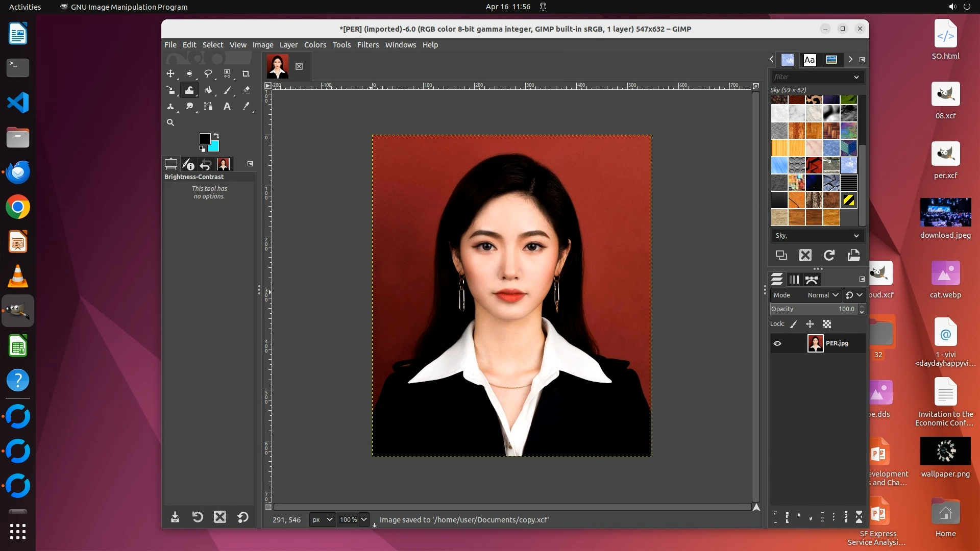980x551 pixels.
Task: Click open pattern as image button
Action: point(853,255)
